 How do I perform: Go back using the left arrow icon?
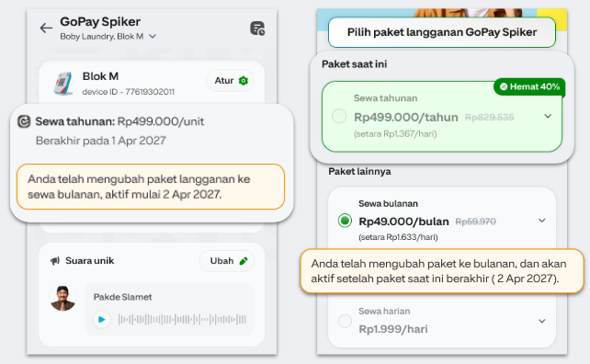coord(46,28)
